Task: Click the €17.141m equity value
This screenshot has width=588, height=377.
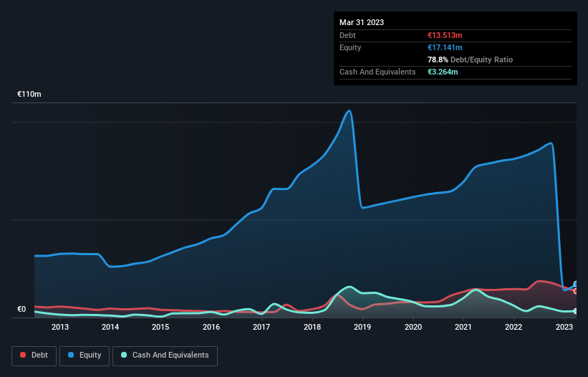Action: point(445,47)
